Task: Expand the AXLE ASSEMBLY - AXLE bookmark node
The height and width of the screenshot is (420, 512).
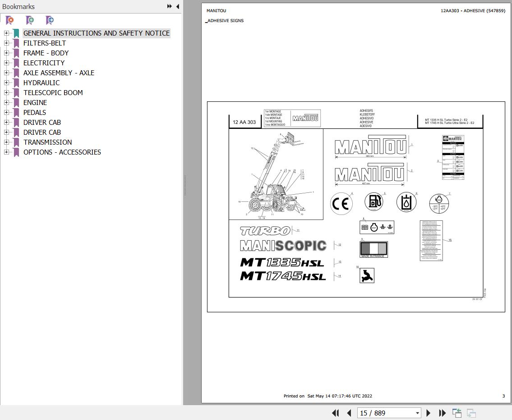Action: pos(6,73)
